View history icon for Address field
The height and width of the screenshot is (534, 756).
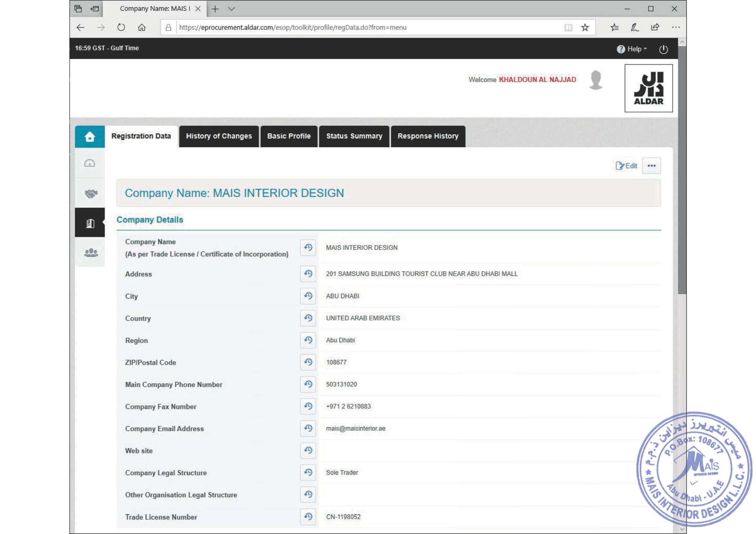[x=308, y=274]
